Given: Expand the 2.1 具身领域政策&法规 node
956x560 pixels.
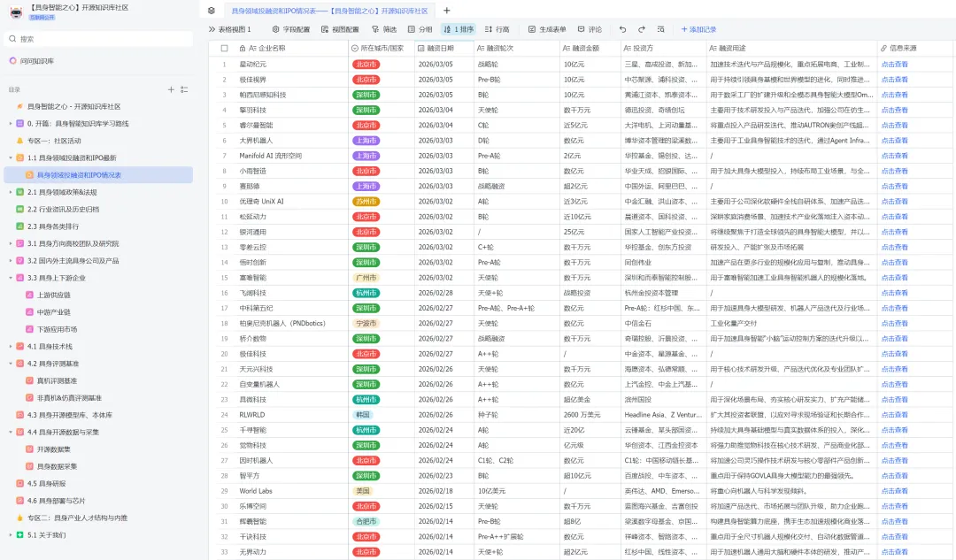Looking at the screenshot, I should (x=11, y=192).
